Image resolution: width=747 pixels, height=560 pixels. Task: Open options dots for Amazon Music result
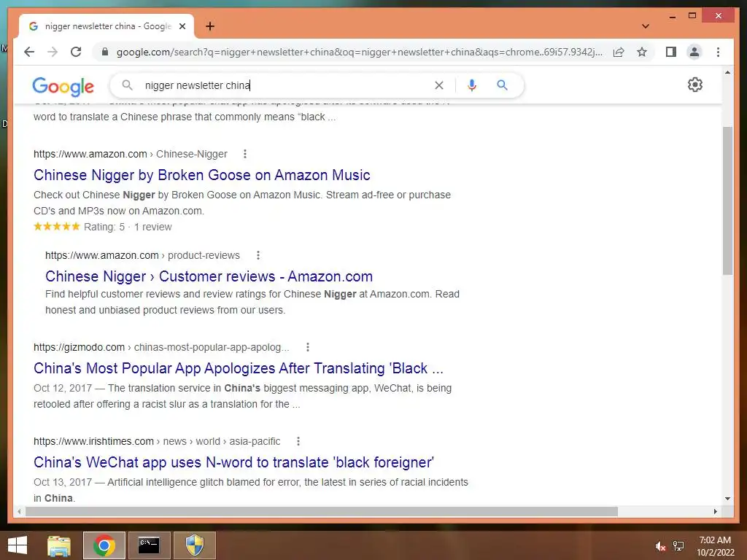pyautogui.click(x=245, y=154)
